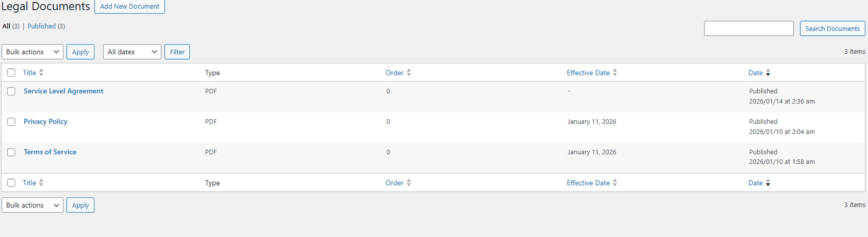Click sort icon next to Effective Date header
Image resolution: width=868 pixels, height=237 pixels.
click(x=615, y=73)
